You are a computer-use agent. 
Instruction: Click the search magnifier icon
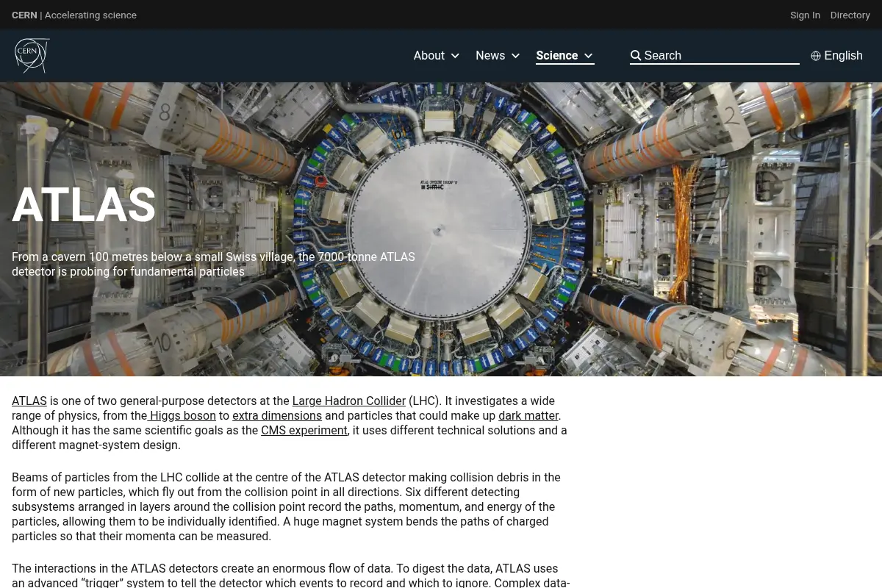pyautogui.click(x=636, y=56)
